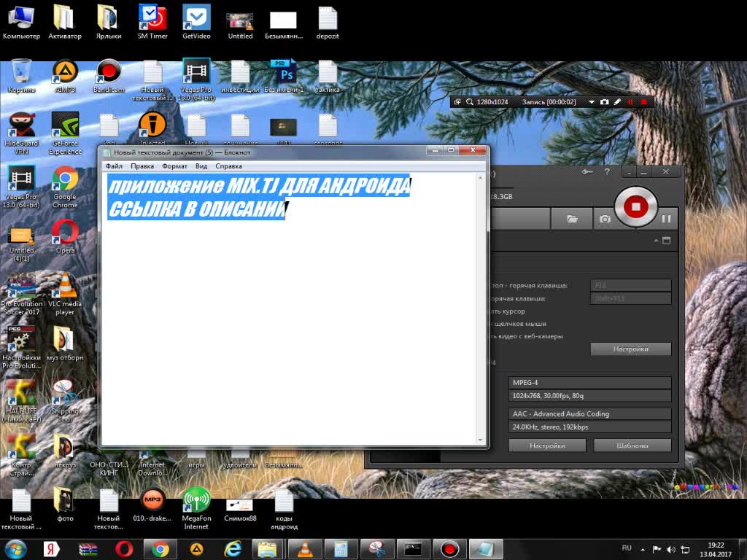Open Bandicam help question mark
Screen dimensions: 747x560
(x=607, y=172)
